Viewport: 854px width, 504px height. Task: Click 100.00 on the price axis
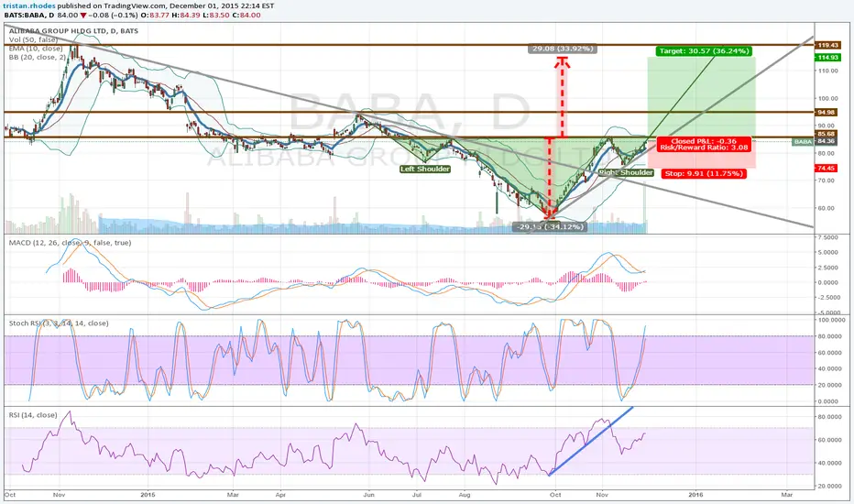827,99
